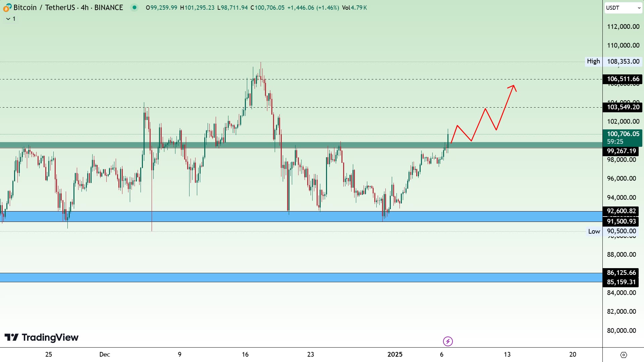Click the 106,511.66 dashed price level label
The width and height of the screenshot is (644, 362).
(x=623, y=79)
